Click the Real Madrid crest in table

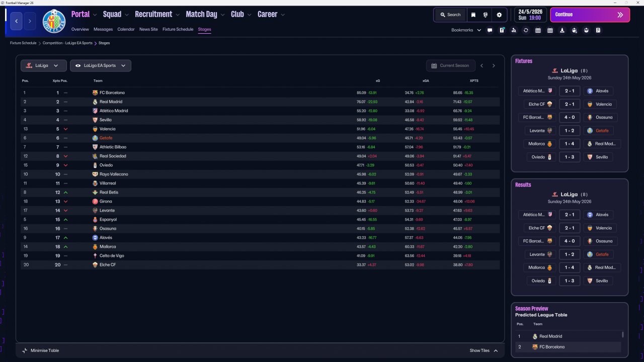point(95,102)
